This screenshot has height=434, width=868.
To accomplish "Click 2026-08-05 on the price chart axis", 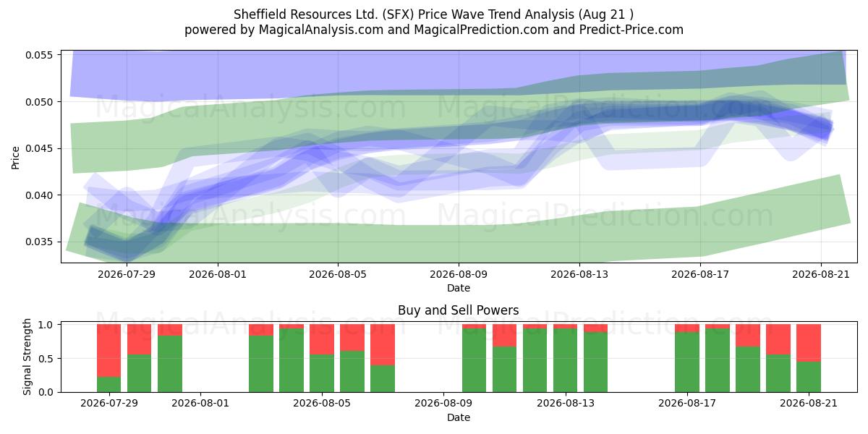I will point(339,275).
